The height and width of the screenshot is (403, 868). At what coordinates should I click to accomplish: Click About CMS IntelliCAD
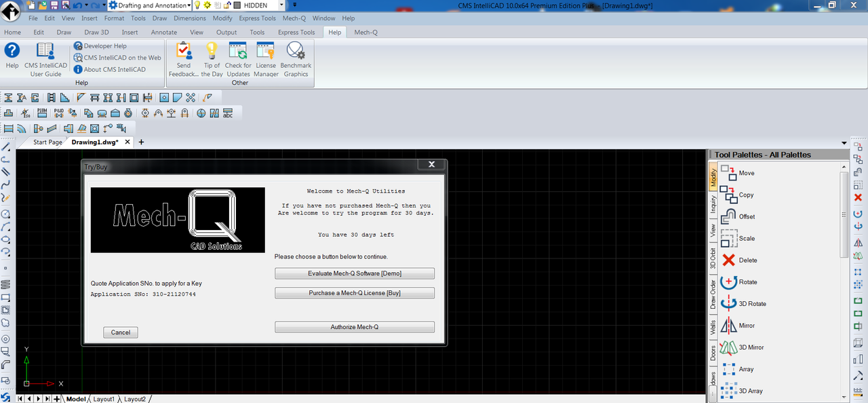110,69
